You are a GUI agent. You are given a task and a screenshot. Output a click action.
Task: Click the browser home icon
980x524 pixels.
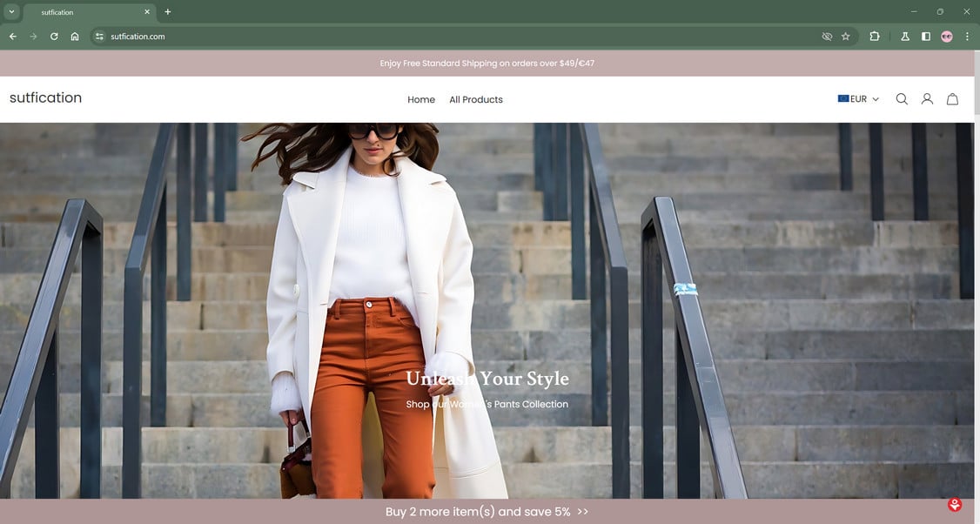(x=74, y=37)
